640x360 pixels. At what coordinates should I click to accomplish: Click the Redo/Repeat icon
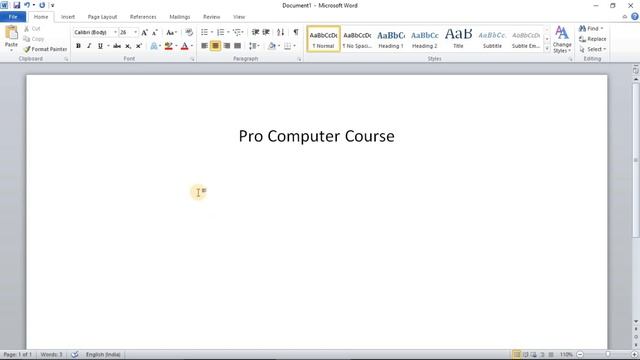[x=42, y=5]
